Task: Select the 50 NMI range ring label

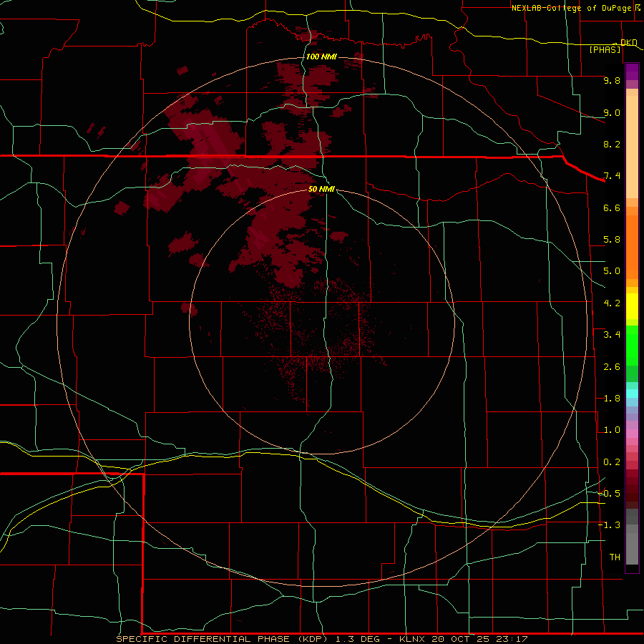Action: click(321, 189)
